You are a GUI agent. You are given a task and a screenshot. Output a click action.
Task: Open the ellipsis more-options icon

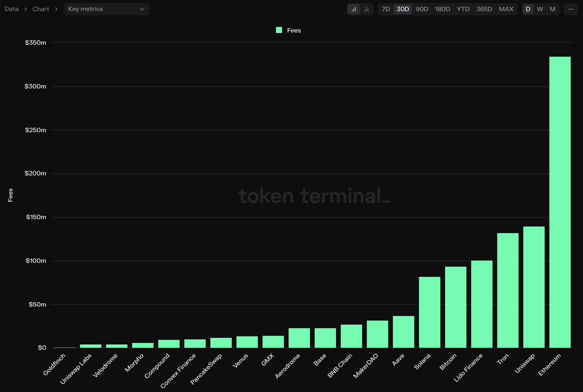[x=570, y=9]
